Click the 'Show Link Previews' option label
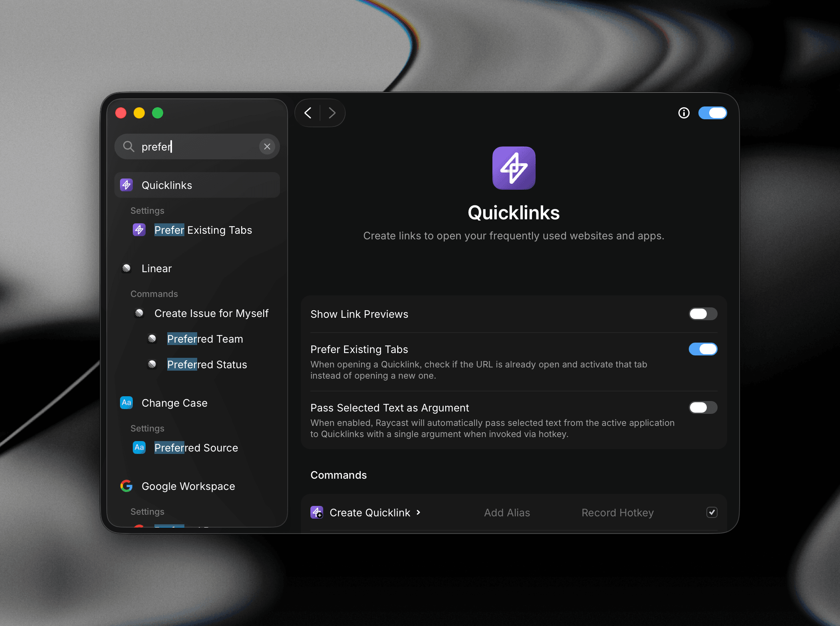The height and width of the screenshot is (626, 840). click(359, 314)
